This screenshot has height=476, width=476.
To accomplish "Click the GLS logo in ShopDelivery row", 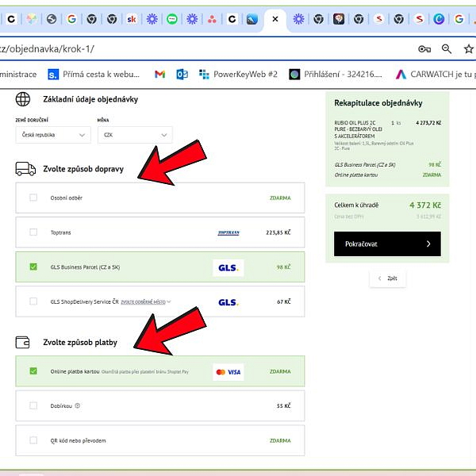I will click(x=228, y=302).
